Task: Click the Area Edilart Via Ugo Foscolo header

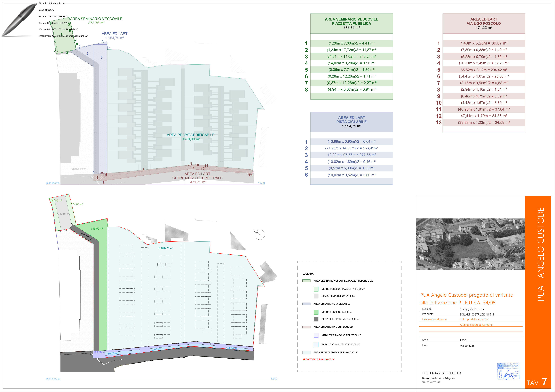Action: [x=484, y=23]
